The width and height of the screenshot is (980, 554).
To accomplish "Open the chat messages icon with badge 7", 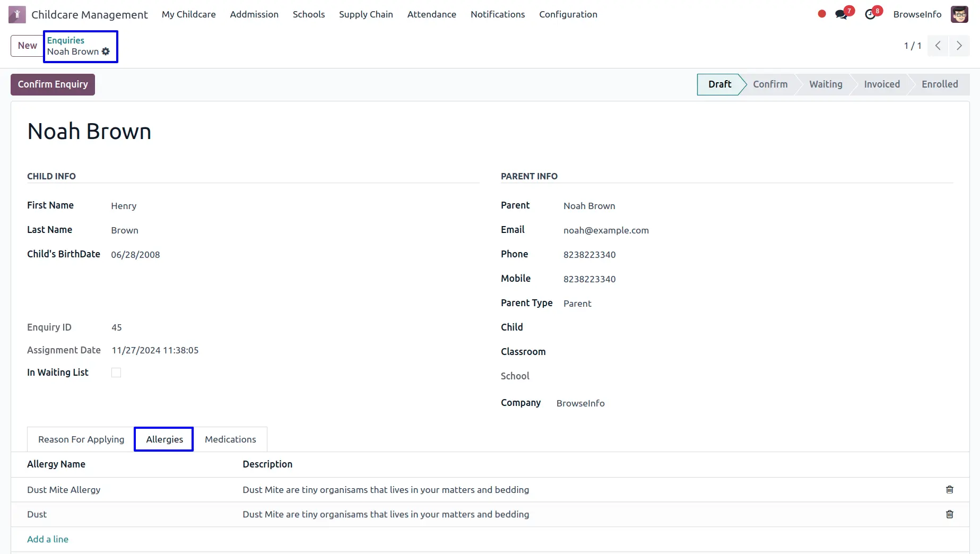I will click(x=841, y=14).
